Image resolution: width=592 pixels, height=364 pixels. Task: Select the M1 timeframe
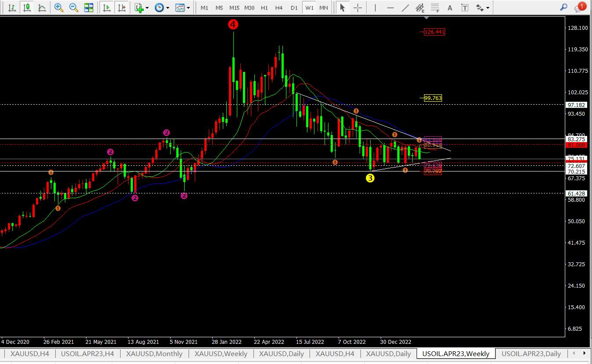204,8
